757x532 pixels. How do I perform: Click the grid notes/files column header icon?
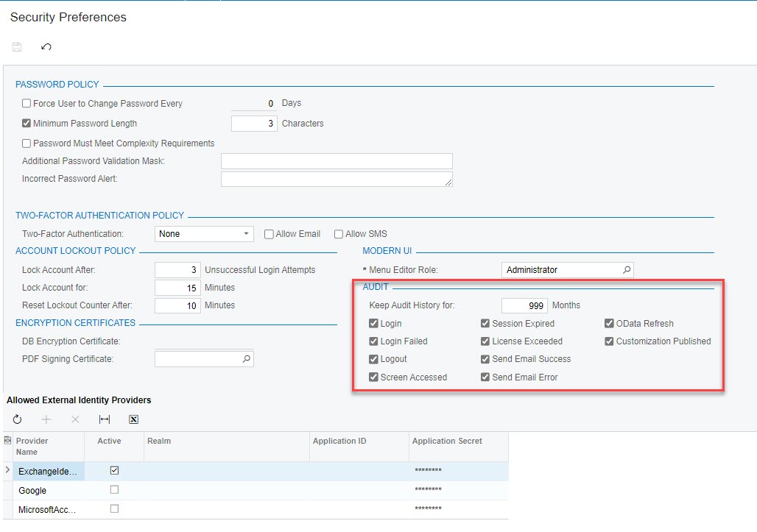[7, 440]
